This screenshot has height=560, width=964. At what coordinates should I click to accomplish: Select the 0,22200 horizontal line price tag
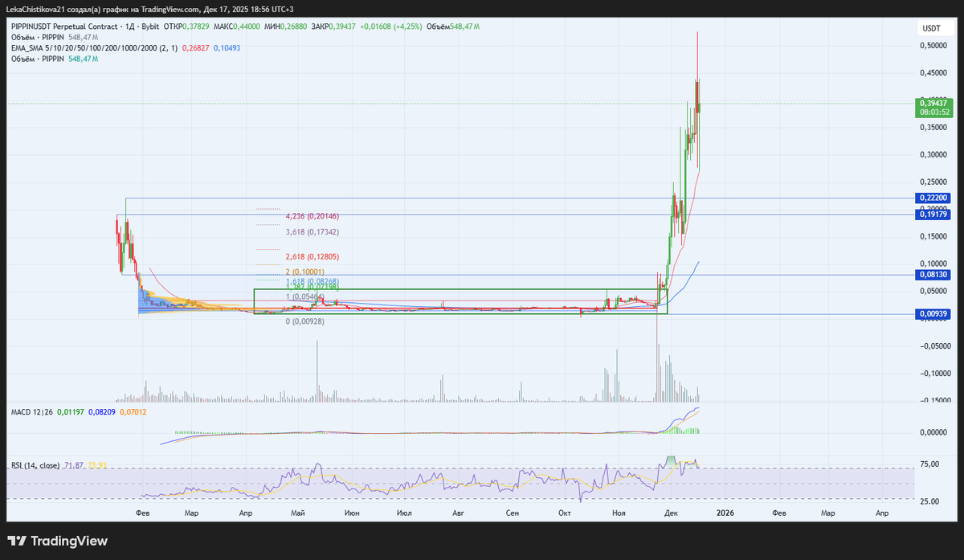click(x=933, y=198)
